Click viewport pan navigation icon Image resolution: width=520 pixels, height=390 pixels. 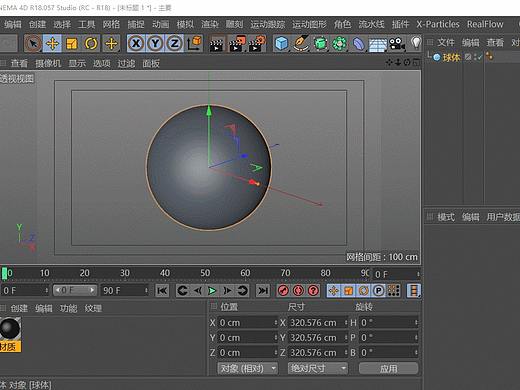tap(389, 62)
